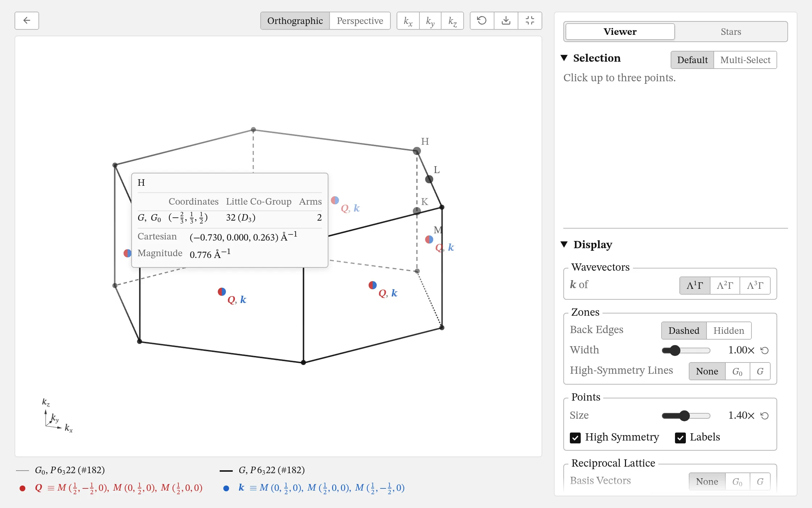Click the blue k legend dot
812x508 pixels.
(x=226, y=488)
